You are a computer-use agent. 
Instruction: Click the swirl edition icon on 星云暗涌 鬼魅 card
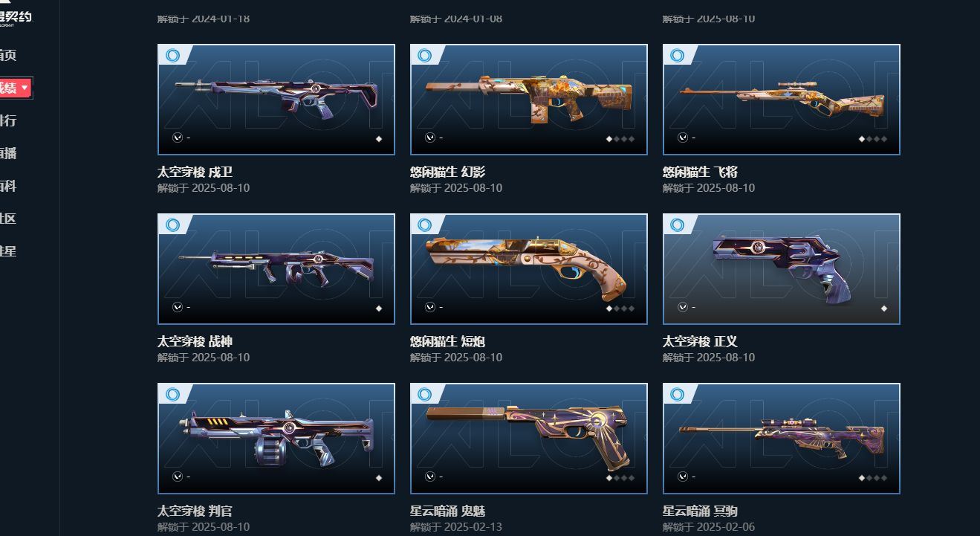tap(424, 395)
